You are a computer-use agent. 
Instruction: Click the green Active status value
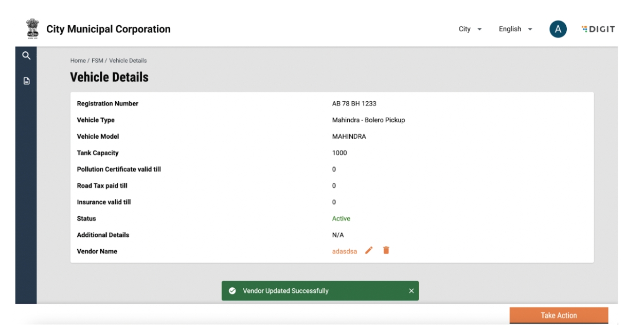tap(341, 218)
